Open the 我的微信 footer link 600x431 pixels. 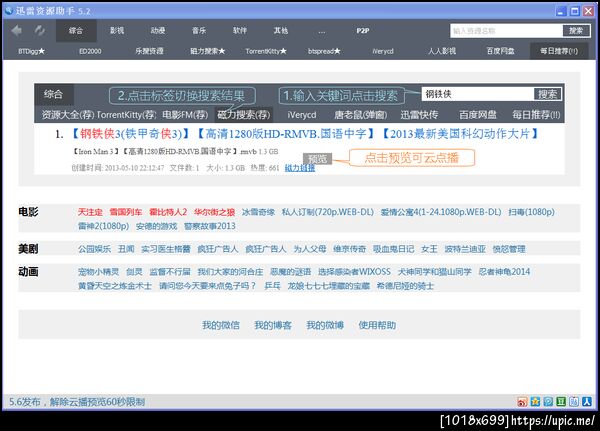tap(221, 325)
